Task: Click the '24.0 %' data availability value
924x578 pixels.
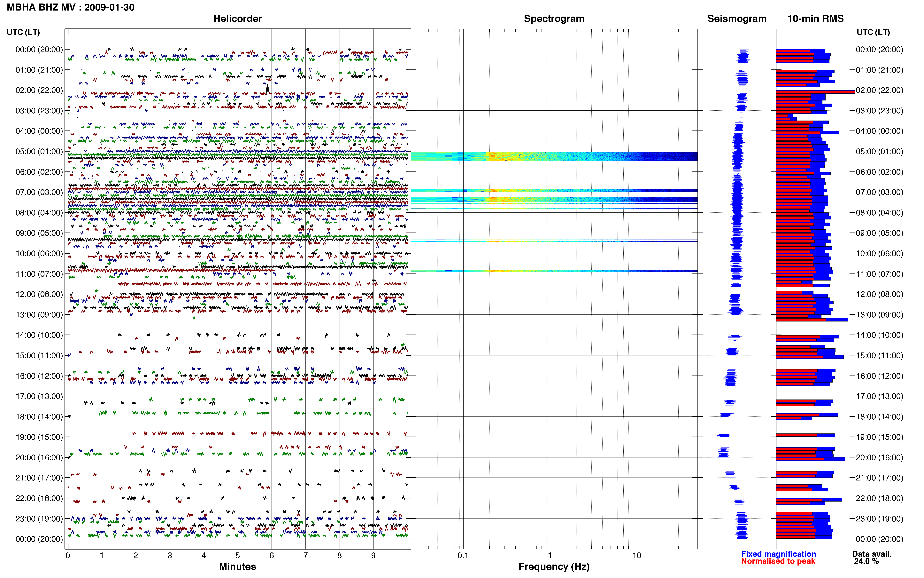Action: click(866, 561)
